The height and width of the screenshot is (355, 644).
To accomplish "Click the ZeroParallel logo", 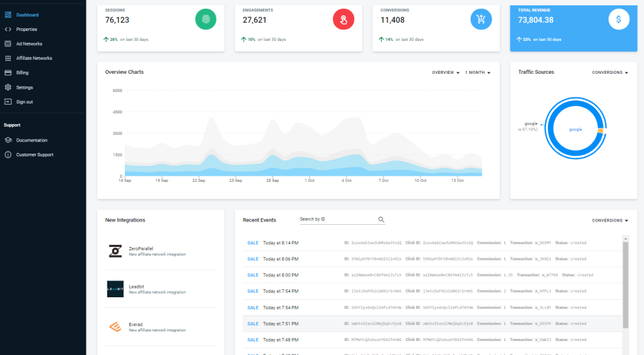I will coord(115,251).
